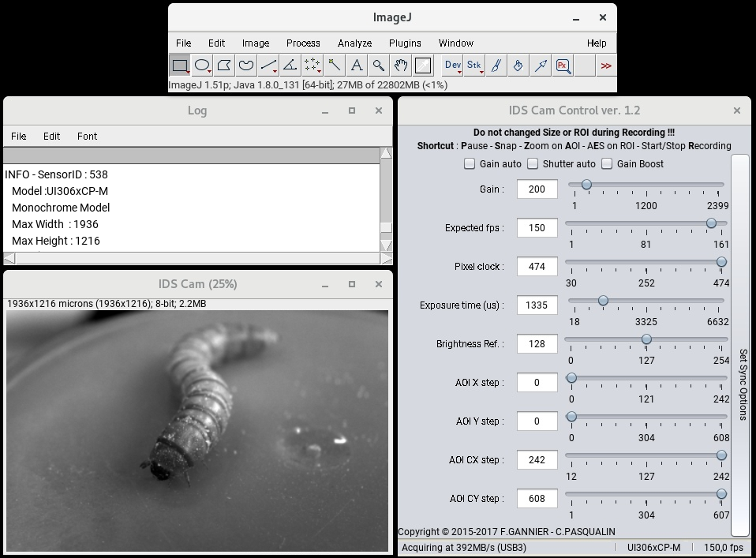Open the Stk stacks dropdown menu

474,66
